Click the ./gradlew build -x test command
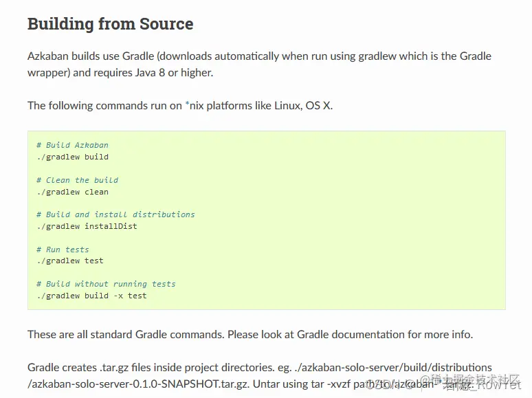 click(x=91, y=296)
